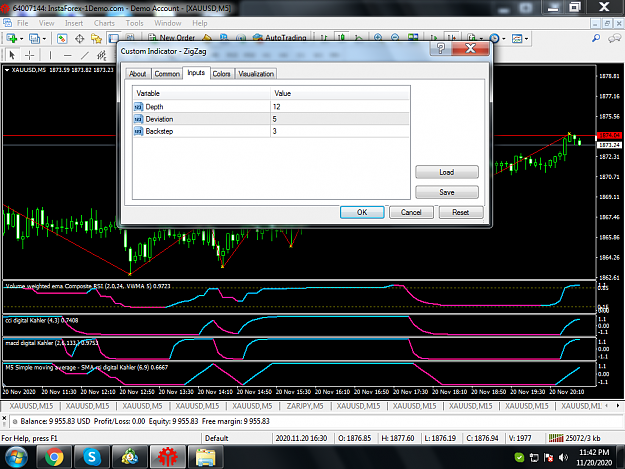Open the Tools menu
Viewport: 625px width, 469px height.
(134, 23)
